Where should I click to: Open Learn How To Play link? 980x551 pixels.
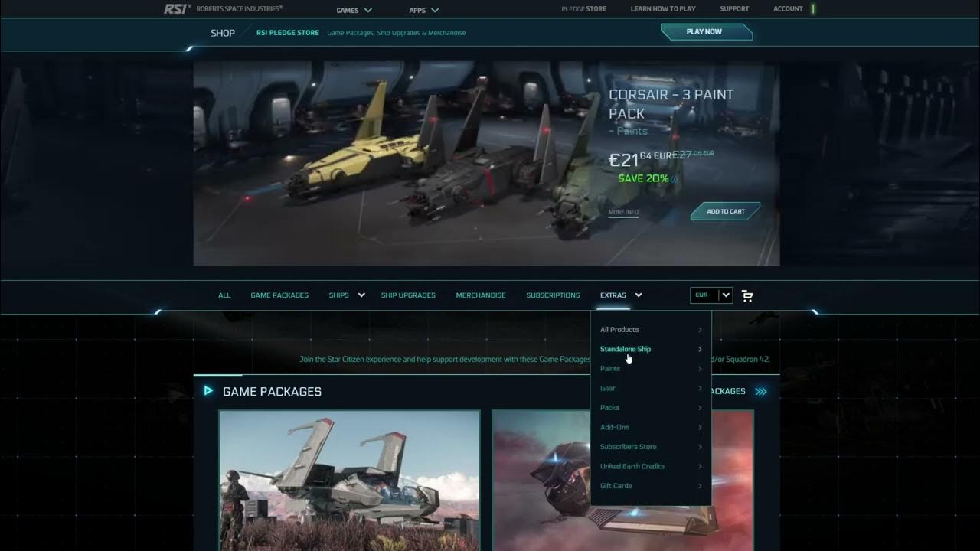click(x=663, y=9)
